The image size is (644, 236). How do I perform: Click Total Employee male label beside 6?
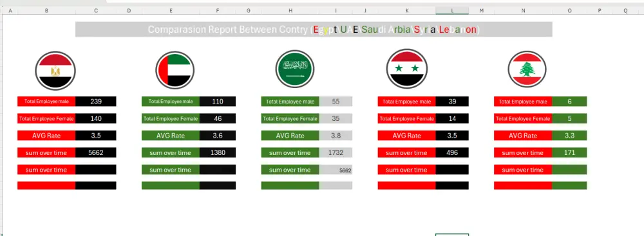(523, 102)
